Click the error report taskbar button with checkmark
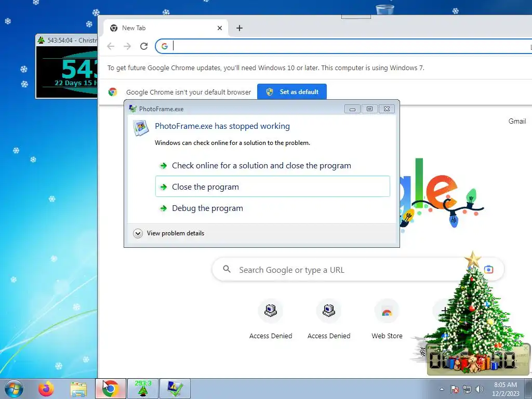The image size is (532, 399). [x=175, y=389]
